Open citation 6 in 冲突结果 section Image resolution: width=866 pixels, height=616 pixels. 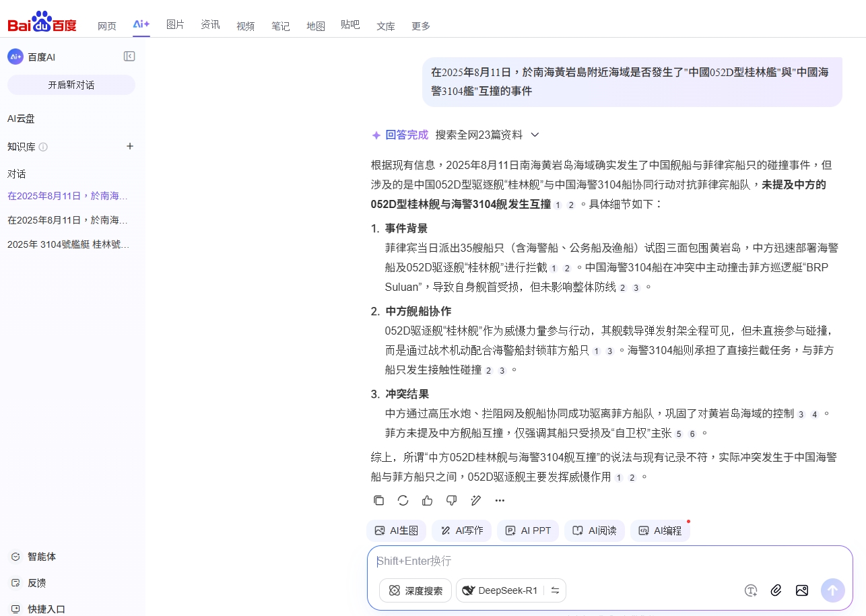[x=692, y=434]
